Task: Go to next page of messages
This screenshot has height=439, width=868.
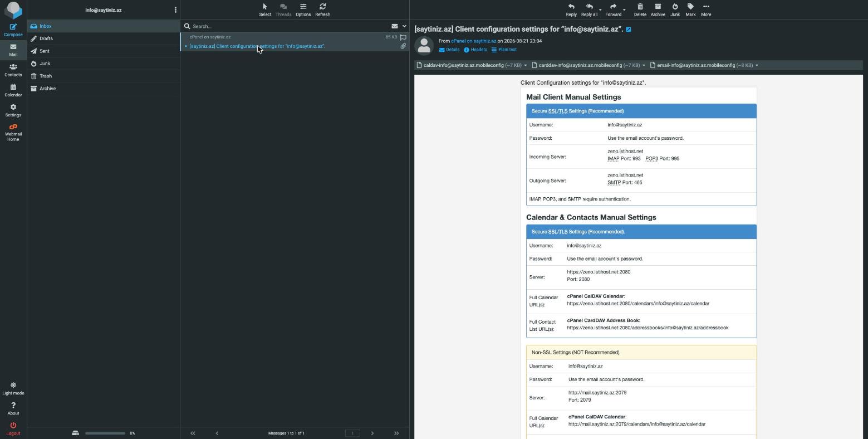Action: point(372,433)
